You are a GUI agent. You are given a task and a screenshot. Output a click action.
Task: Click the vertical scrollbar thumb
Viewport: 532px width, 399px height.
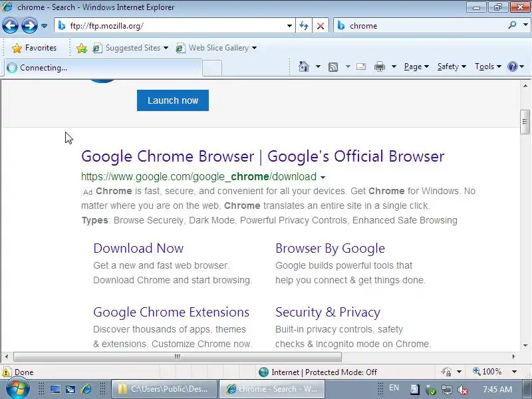tap(525, 122)
